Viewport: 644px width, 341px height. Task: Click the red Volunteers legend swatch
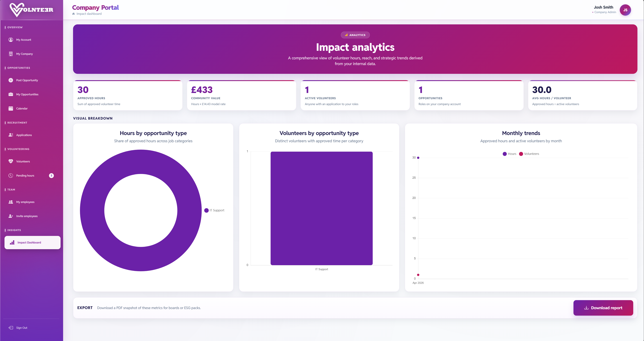pos(521,154)
